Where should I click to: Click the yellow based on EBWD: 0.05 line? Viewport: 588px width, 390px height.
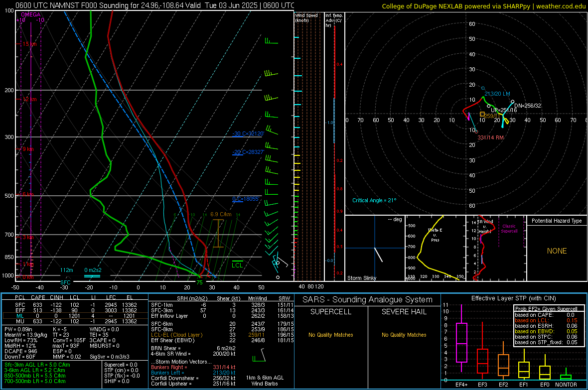coord(546,331)
